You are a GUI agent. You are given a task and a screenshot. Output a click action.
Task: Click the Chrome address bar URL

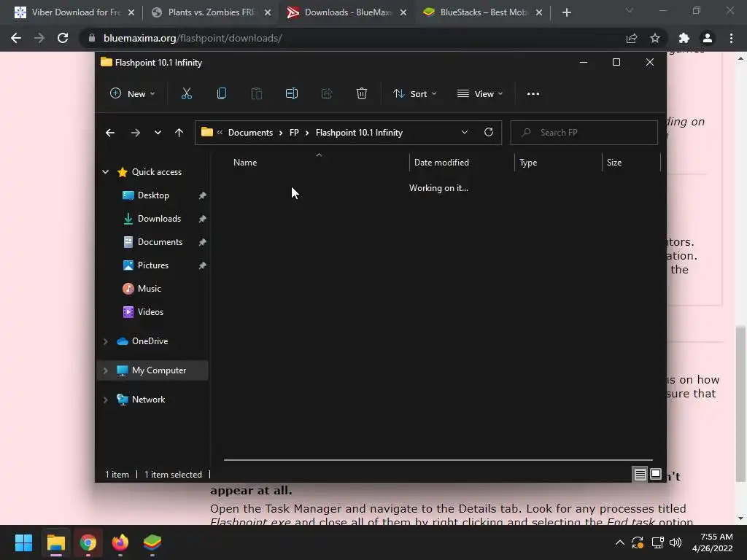click(x=193, y=38)
